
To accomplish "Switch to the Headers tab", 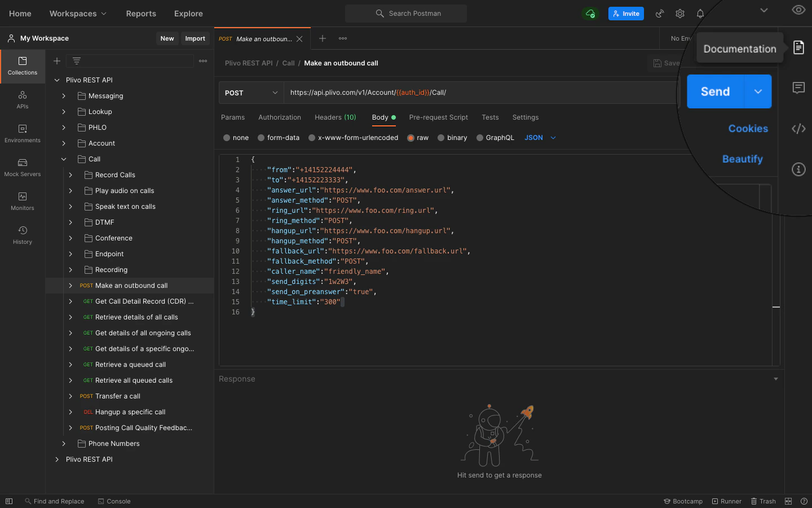I will point(335,117).
